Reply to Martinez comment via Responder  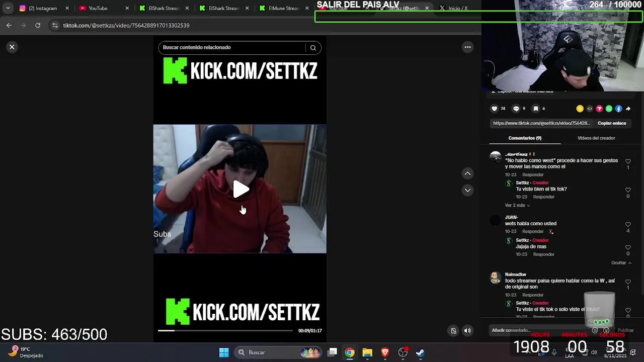pos(533,175)
